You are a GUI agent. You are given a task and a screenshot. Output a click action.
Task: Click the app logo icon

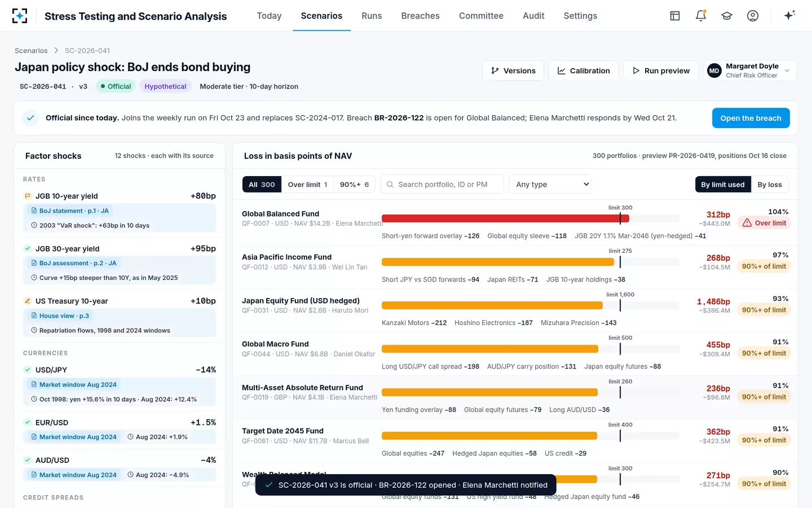coord(20,16)
